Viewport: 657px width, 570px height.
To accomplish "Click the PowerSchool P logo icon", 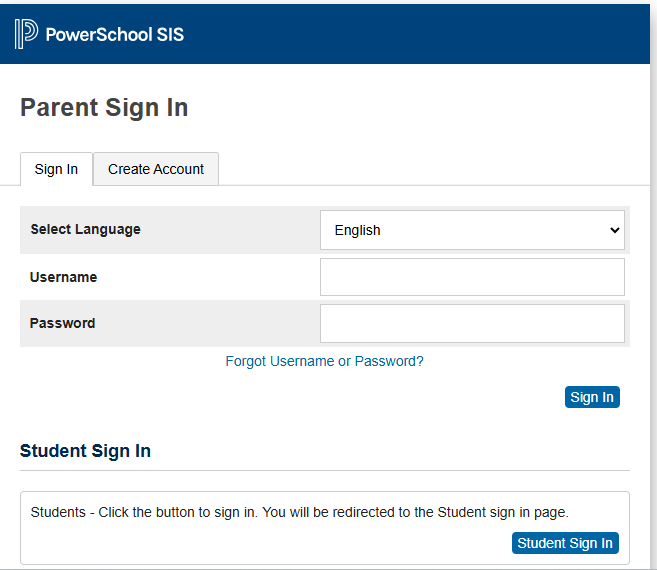I will point(26,34).
